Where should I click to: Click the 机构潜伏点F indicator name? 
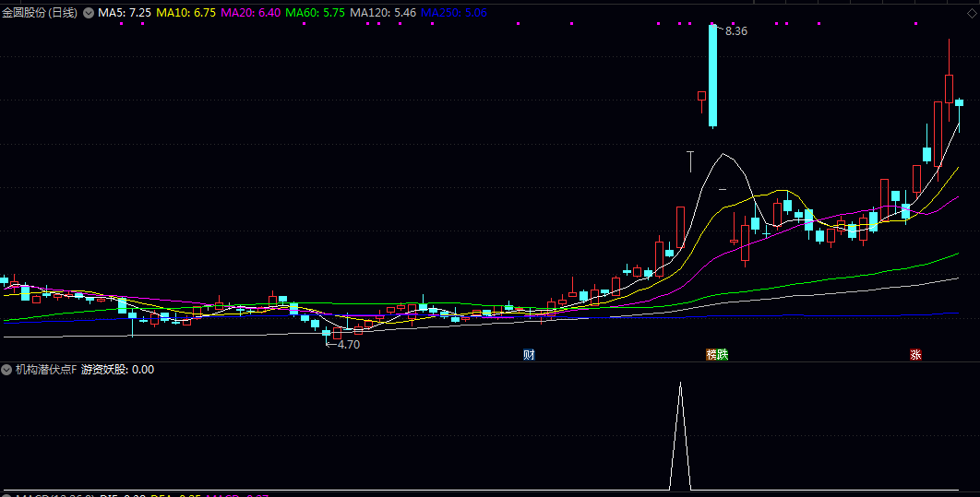pyautogui.click(x=46, y=370)
